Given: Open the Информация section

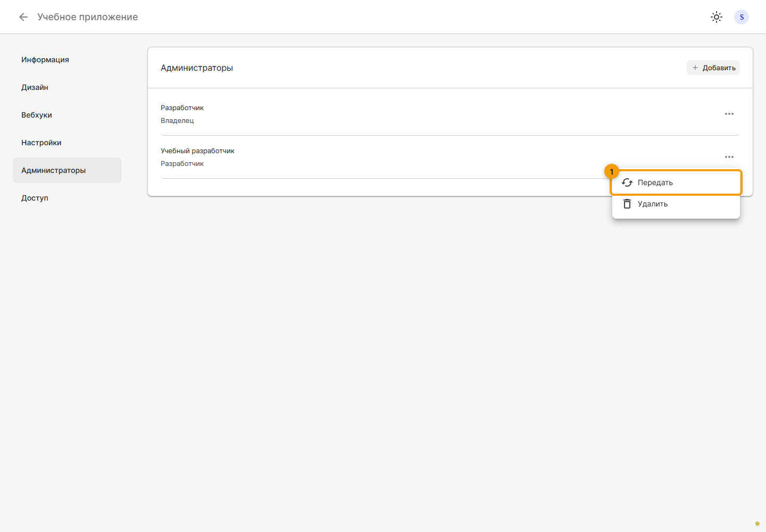Looking at the screenshot, I should click(67, 60).
